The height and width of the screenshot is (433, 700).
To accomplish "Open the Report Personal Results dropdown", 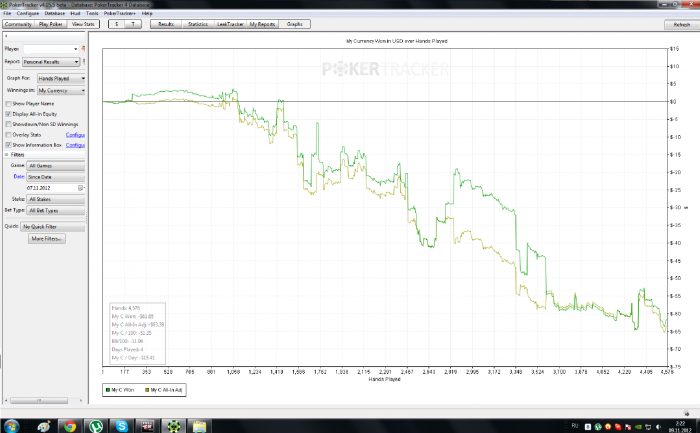I will [51, 62].
